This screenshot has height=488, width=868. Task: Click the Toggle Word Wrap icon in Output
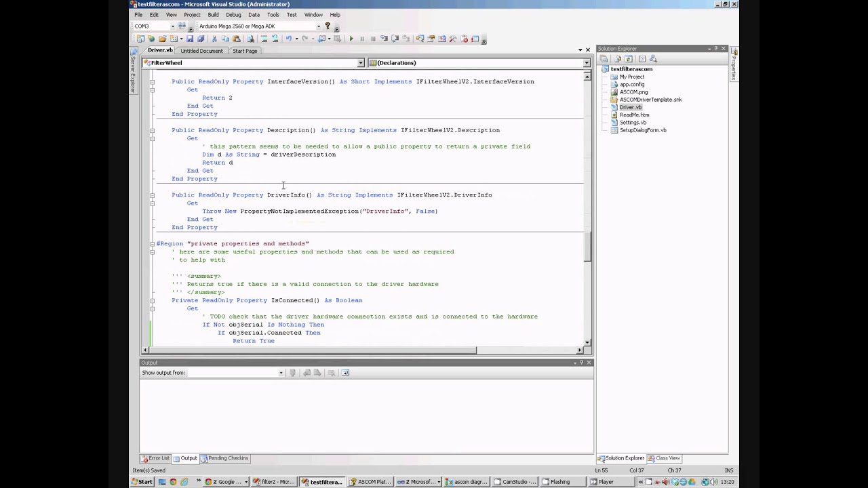point(345,373)
